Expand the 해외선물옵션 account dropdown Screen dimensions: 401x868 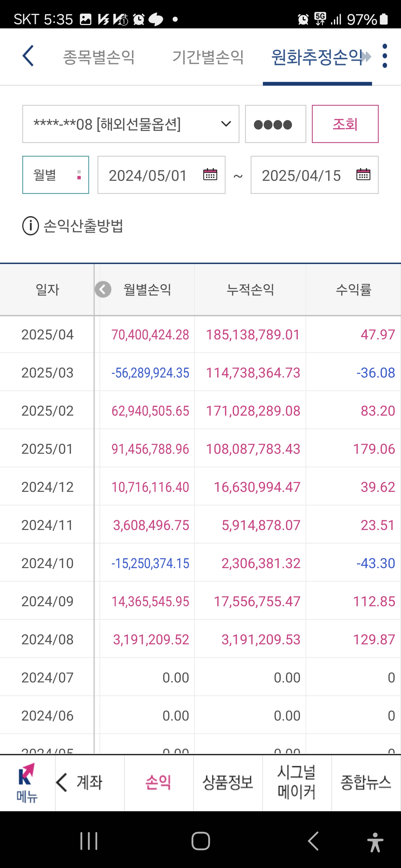(x=131, y=124)
